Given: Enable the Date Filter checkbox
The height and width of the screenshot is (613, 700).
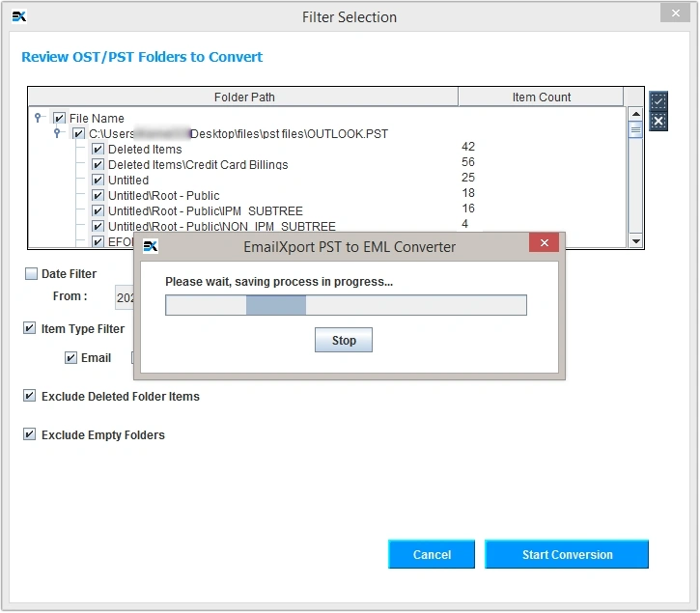Looking at the screenshot, I should pos(31,274).
